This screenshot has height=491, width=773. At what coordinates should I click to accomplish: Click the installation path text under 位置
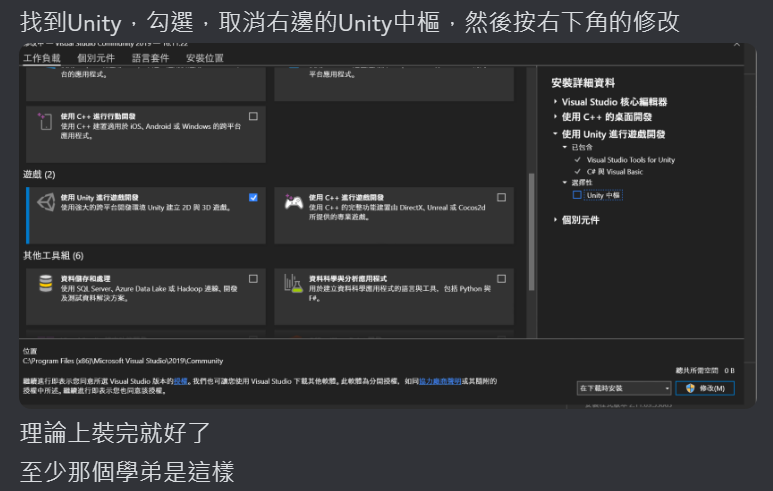(x=123, y=361)
